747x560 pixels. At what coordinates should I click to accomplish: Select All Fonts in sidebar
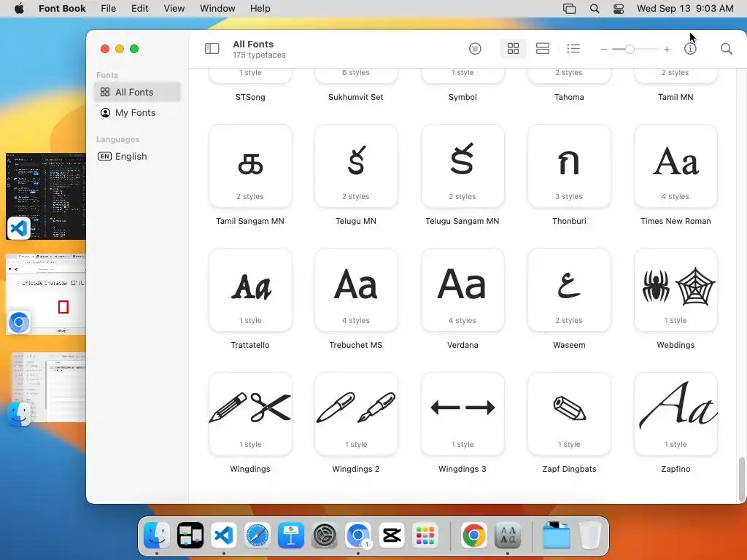coord(137,92)
